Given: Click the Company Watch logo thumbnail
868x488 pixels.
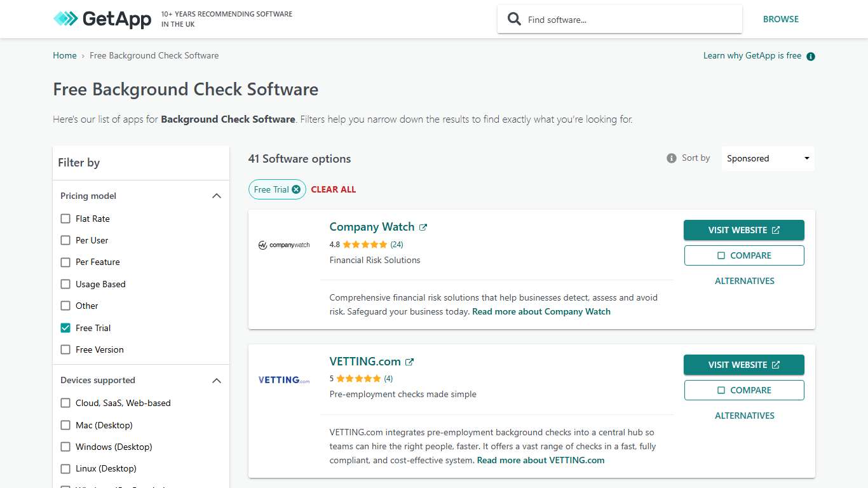Looking at the screenshot, I should [x=283, y=245].
